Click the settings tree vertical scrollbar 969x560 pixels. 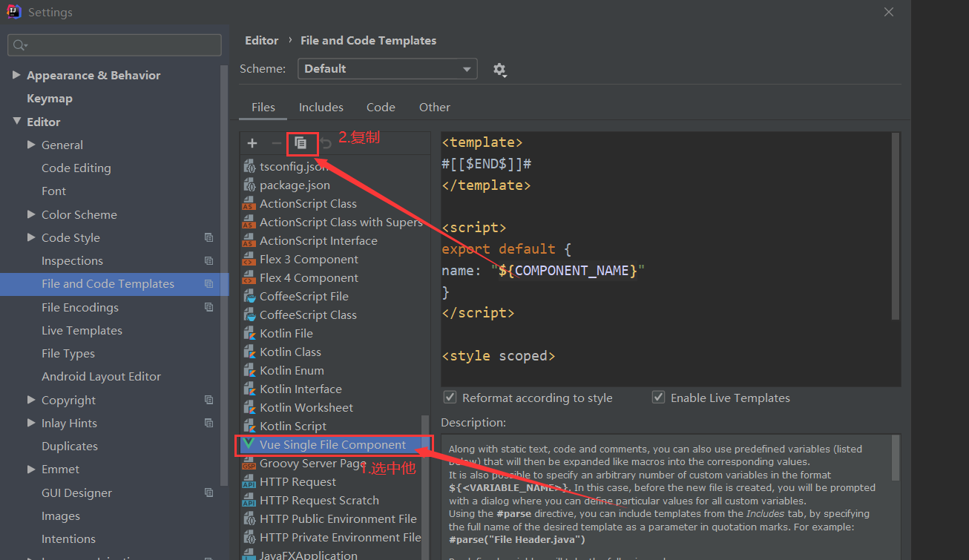point(224,274)
